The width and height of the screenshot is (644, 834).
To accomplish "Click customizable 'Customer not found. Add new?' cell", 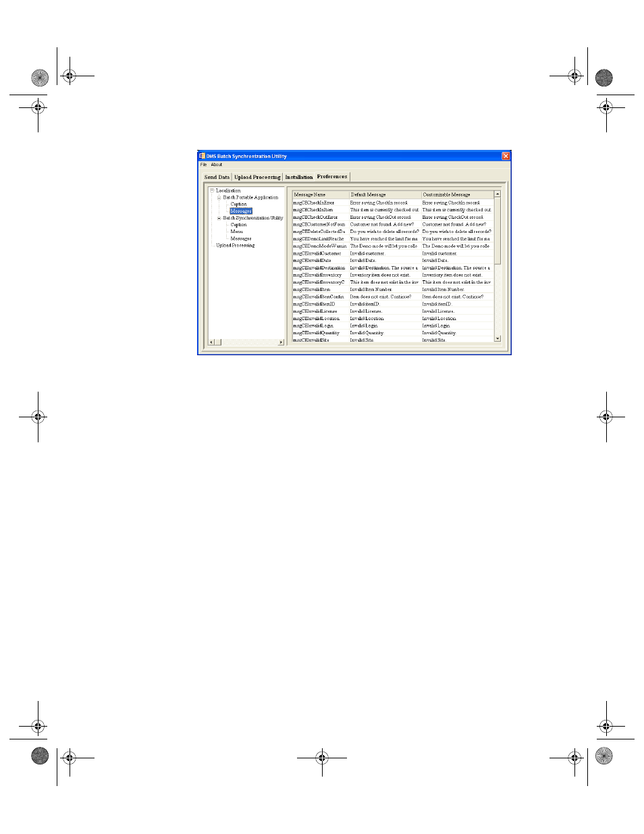I will point(458,224).
